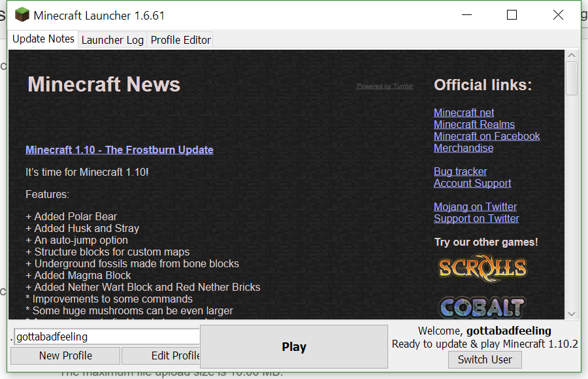Click 'It's time for Minecraft 1.10!' text

click(x=87, y=173)
